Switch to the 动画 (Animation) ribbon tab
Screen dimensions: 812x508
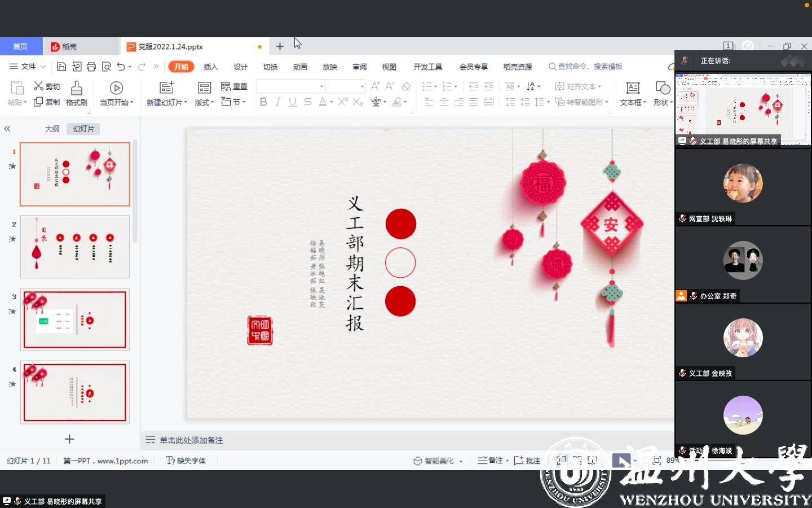(300, 67)
